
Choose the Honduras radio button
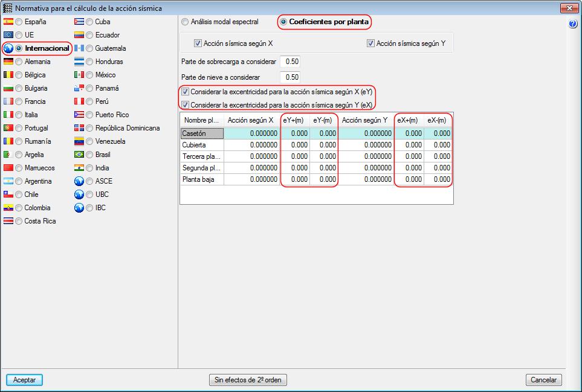click(89, 62)
